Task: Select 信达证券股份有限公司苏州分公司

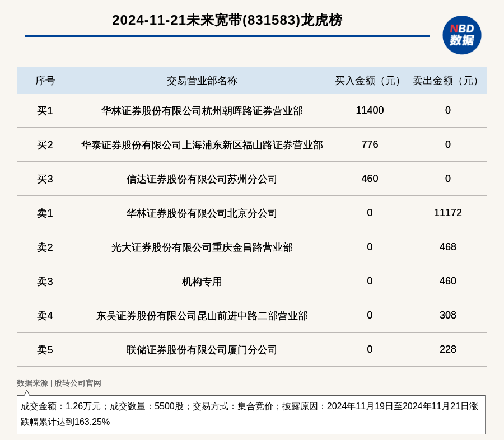Action: coord(202,179)
